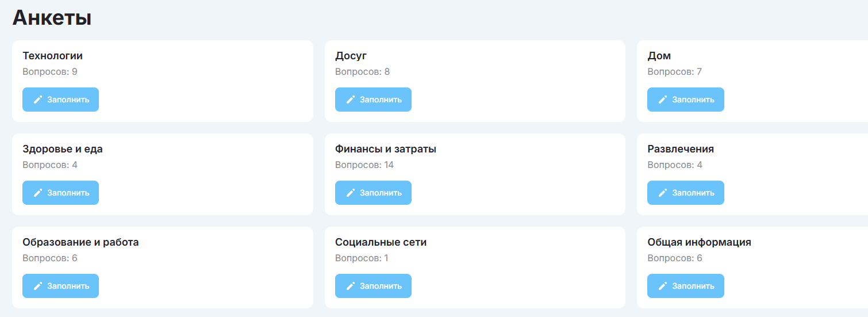Click the pencil icon under Образование и работа
The image size is (868, 317).
(38, 286)
